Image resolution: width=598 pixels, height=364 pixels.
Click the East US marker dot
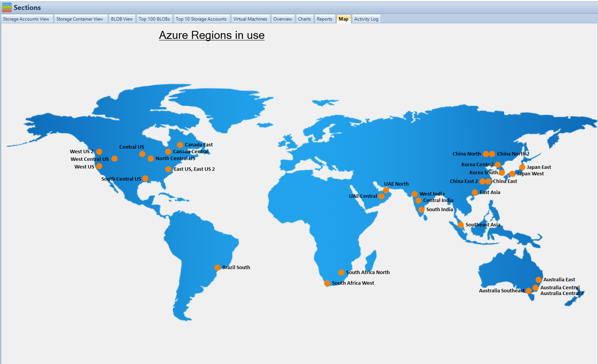click(168, 169)
